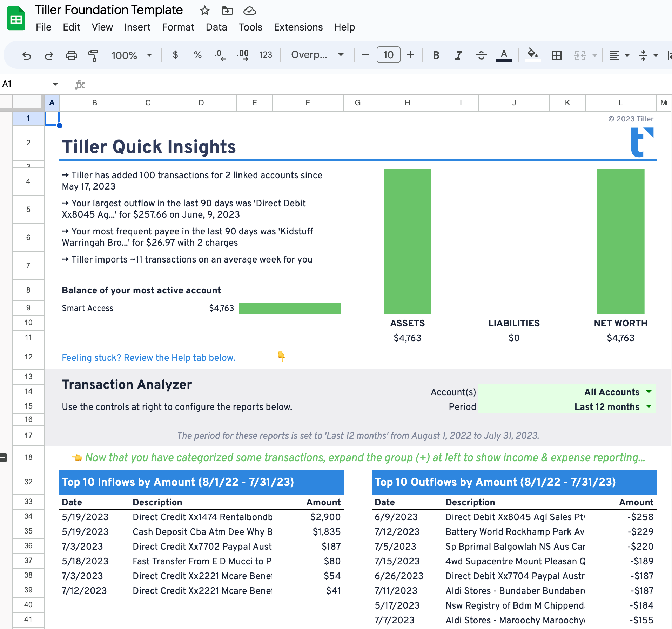Select row 32 header

click(28, 482)
